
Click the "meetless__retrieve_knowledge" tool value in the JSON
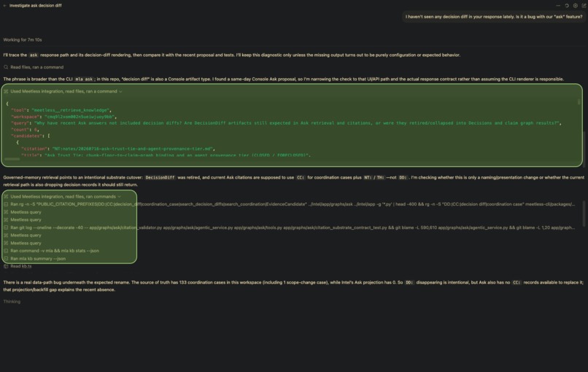(70, 110)
